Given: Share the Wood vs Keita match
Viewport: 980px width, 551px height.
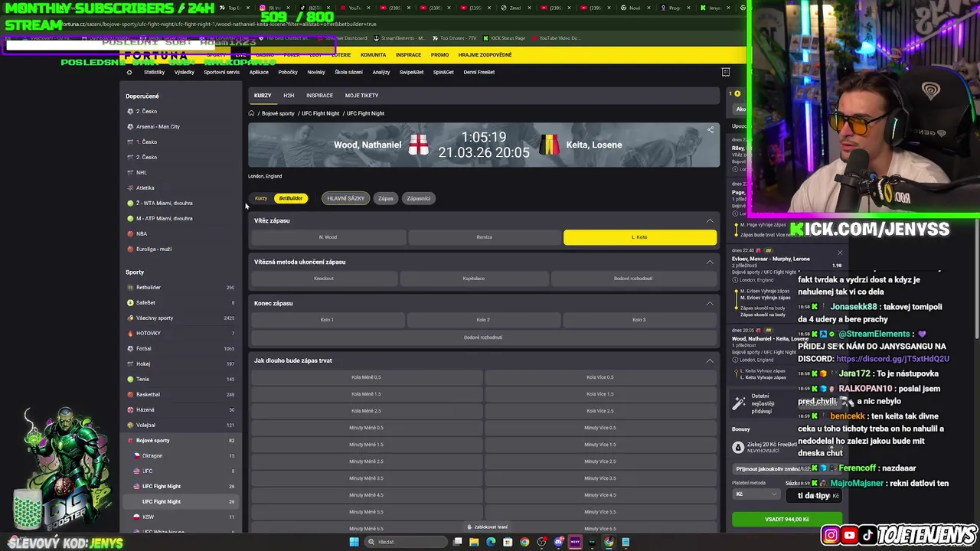Looking at the screenshot, I should point(710,130).
